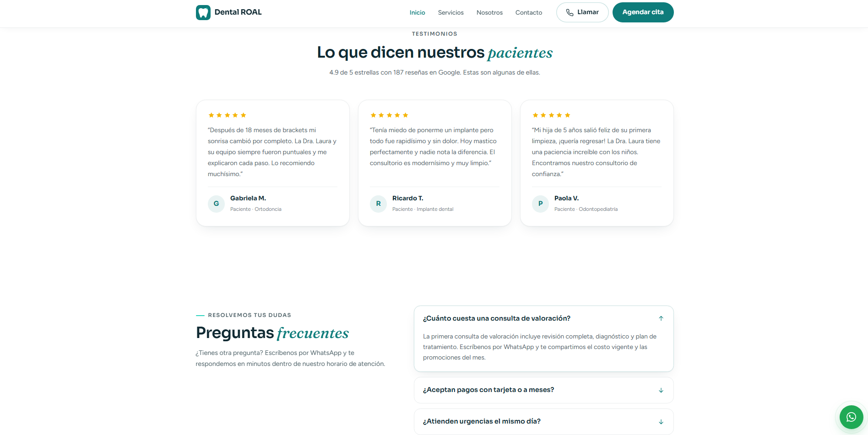Image resolution: width=868 pixels, height=435 pixels.
Task: Click the star rating on Paola's review
Action: (551, 115)
